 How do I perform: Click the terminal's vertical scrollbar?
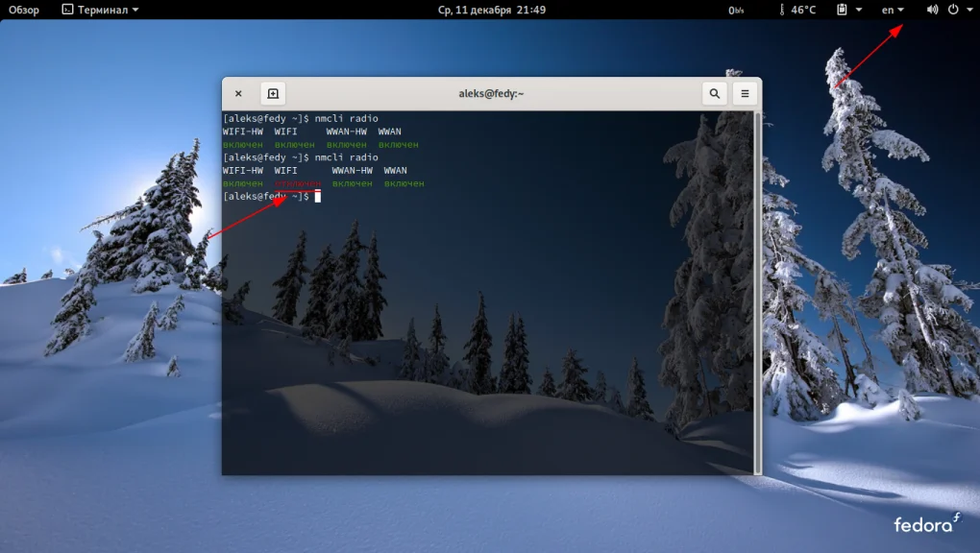pos(757,288)
